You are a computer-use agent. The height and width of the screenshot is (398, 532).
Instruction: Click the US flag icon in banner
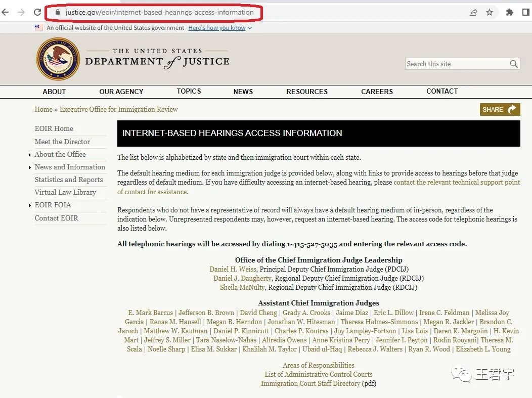pos(38,27)
